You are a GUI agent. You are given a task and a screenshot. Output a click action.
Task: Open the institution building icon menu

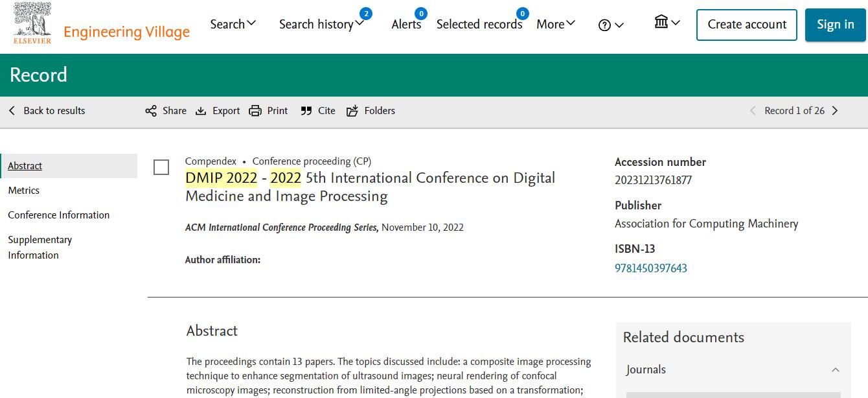(x=667, y=23)
